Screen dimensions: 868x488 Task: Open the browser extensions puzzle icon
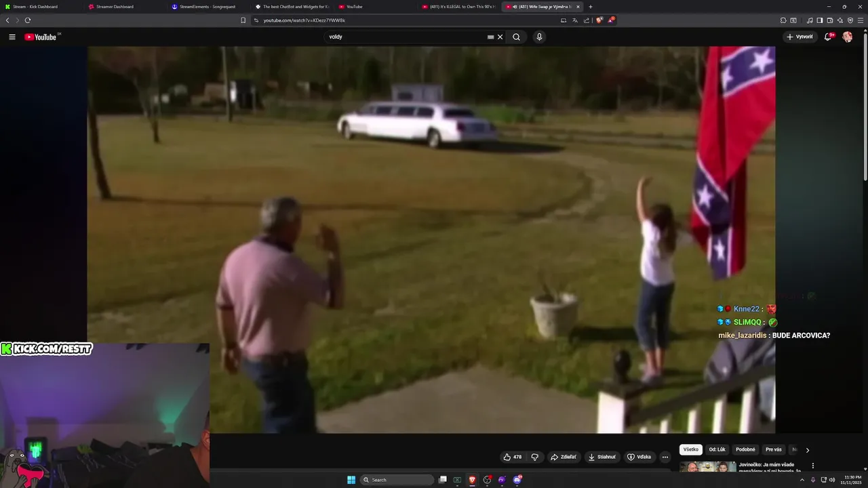pos(783,20)
